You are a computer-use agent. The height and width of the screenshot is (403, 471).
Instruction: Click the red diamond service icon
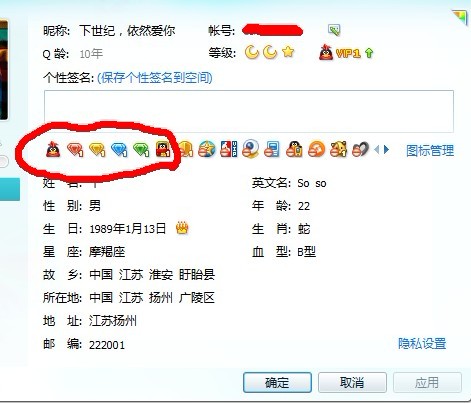click(75, 150)
